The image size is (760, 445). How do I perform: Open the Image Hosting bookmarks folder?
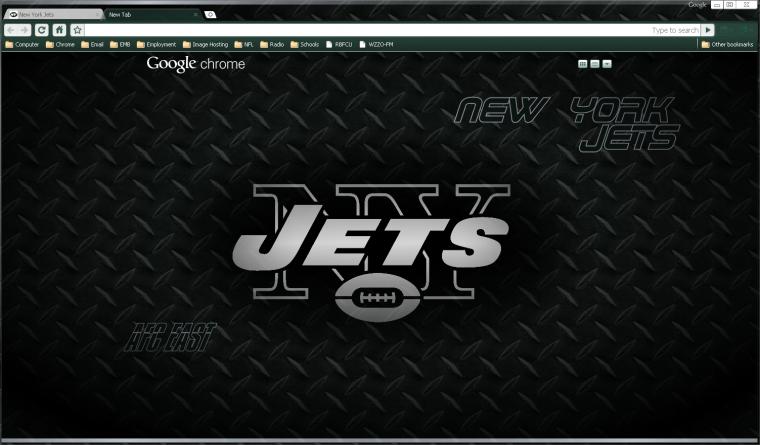[x=205, y=45]
